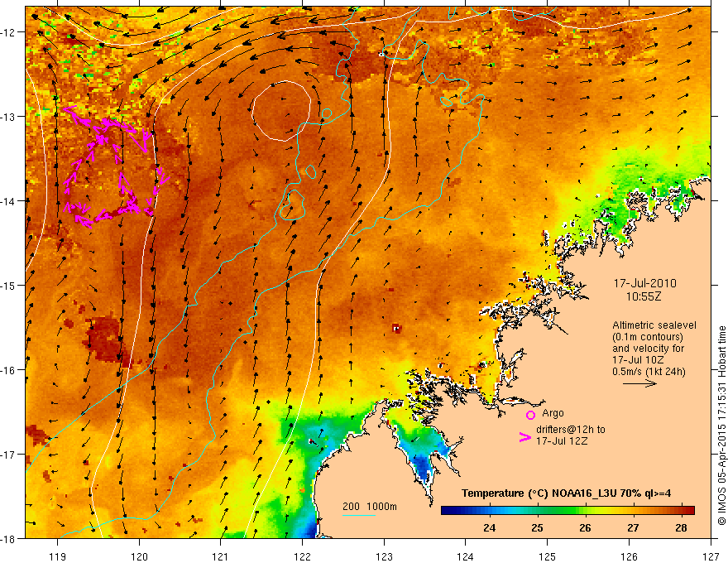The height and width of the screenshot is (563, 728).
Task: Click the latitude axis label -12
Action: 8,32
